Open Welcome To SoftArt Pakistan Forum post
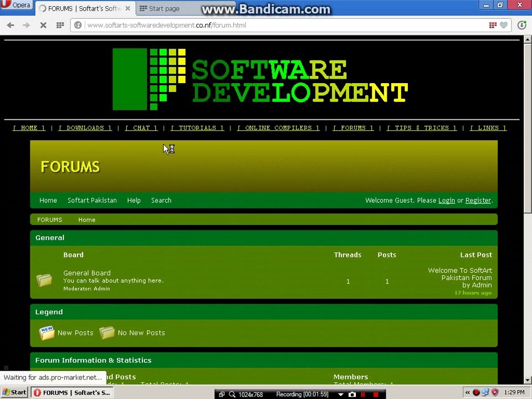Viewport: 532px width, 399px height. (460, 274)
